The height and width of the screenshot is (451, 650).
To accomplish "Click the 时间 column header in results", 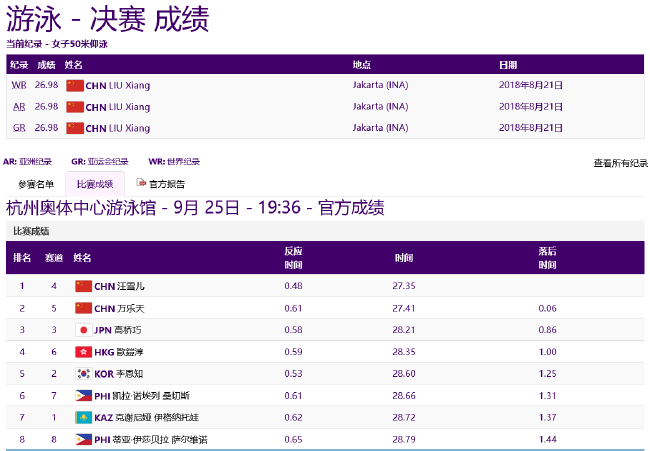I will (x=404, y=258).
